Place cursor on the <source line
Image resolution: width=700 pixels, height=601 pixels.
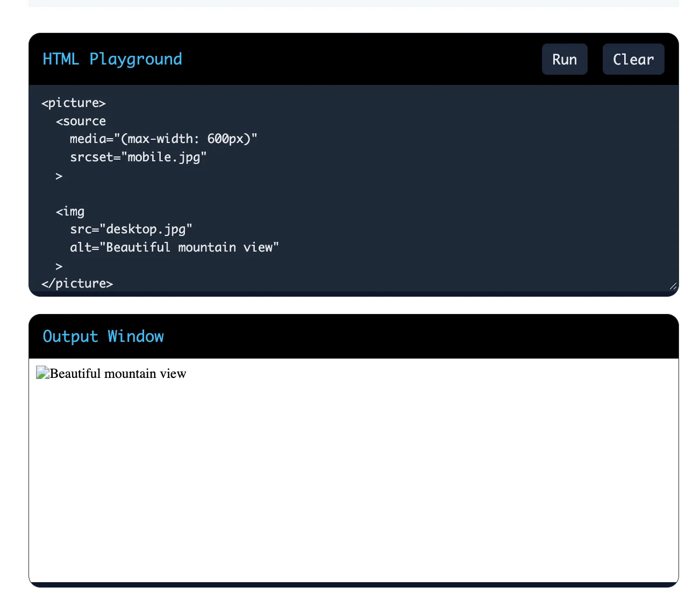click(x=81, y=121)
